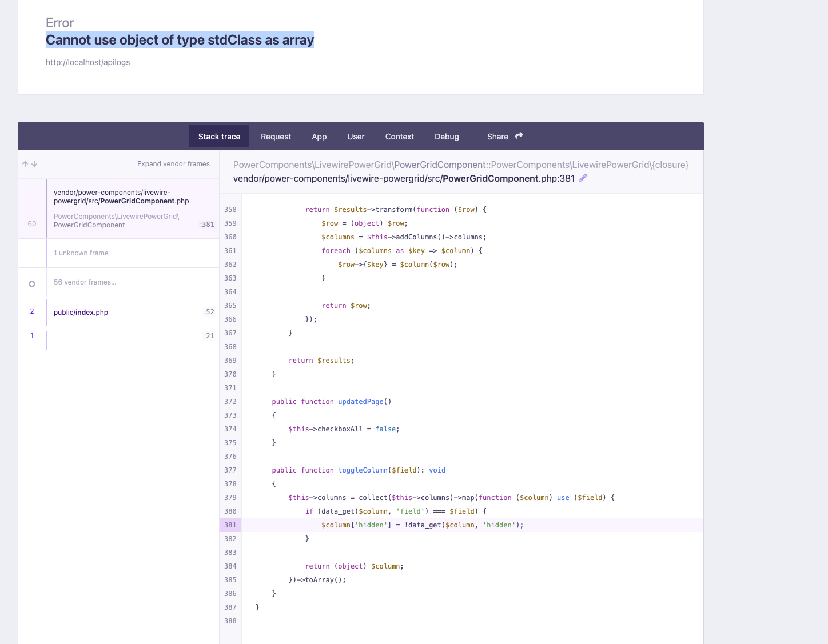Navigate down a frame using the down arrow icon
The height and width of the screenshot is (644, 828).
[x=34, y=163]
